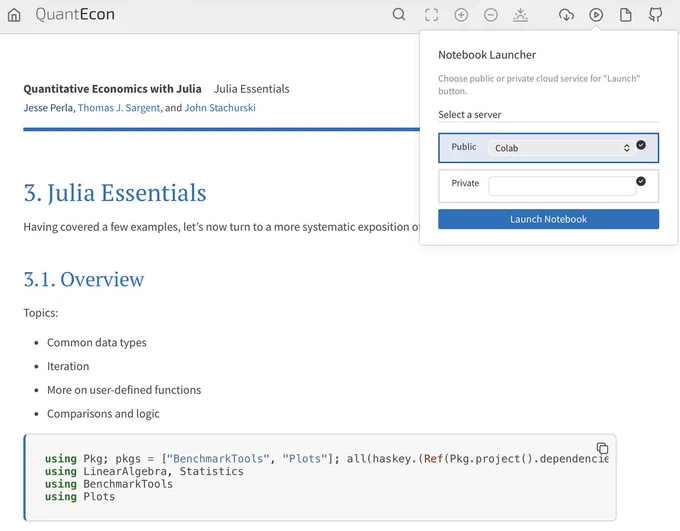Viewport: 680px width, 531px height.
Task: Click the using LinearAlgebra, Statistics line
Action: click(x=144, y=471)
